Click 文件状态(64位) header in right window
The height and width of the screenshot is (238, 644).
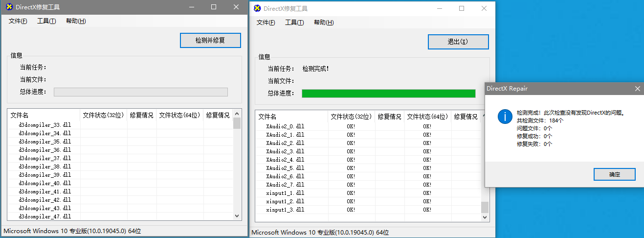(428, 117)
